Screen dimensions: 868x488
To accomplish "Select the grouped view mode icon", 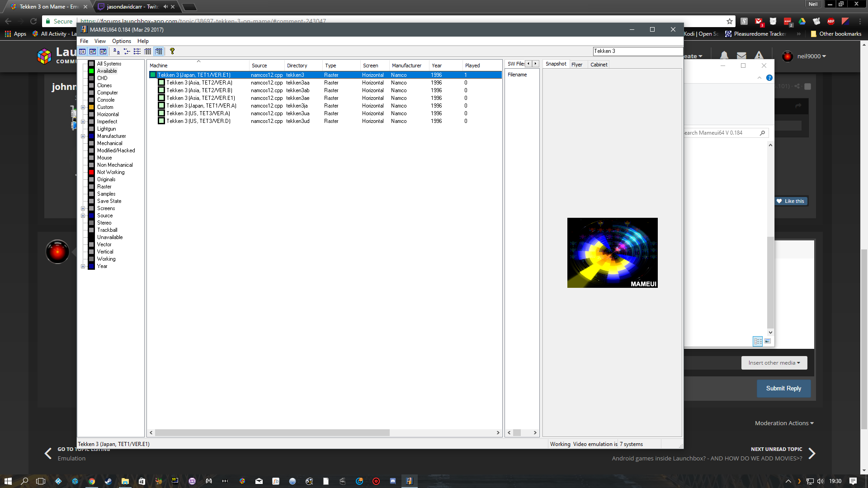I will click(158, 52).
